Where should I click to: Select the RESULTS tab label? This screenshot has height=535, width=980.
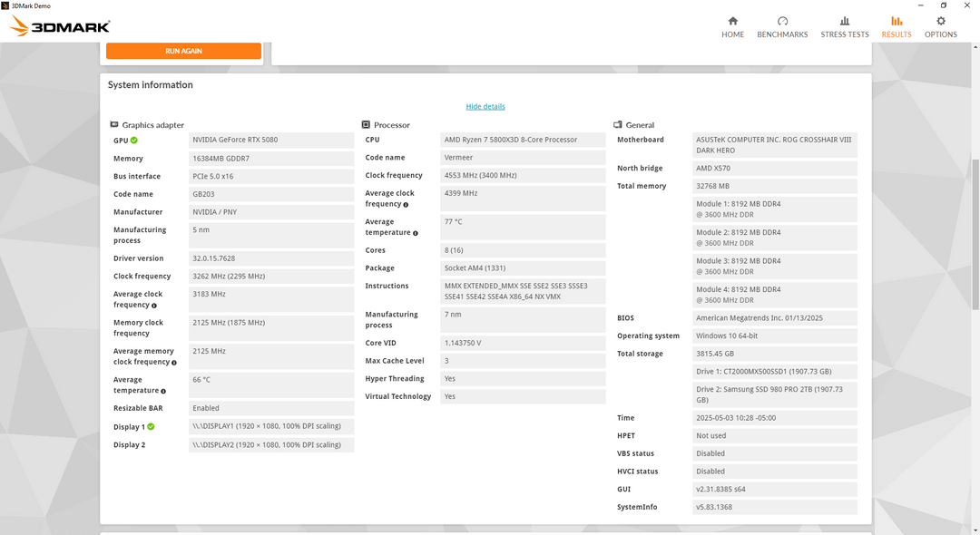click(897, 34)
